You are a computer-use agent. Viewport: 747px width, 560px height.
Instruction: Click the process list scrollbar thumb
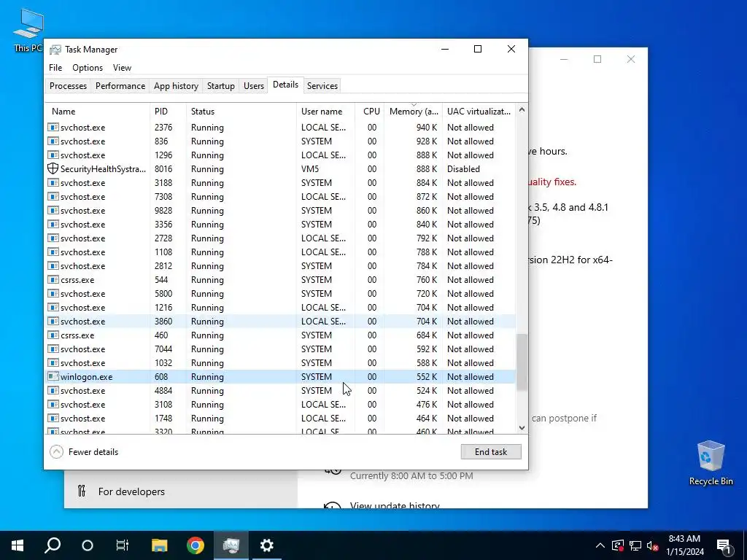pos(522,362)
